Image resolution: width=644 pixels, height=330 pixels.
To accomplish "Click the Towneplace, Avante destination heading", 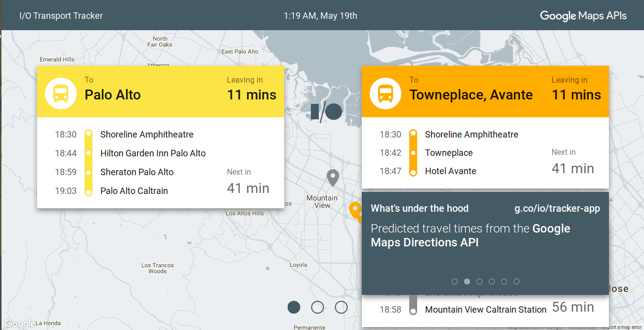I will pos(471,95).
